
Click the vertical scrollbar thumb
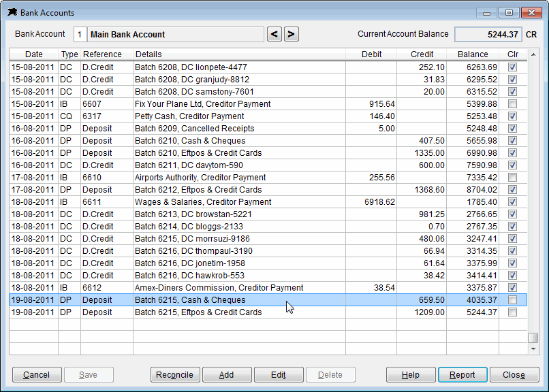533,338
